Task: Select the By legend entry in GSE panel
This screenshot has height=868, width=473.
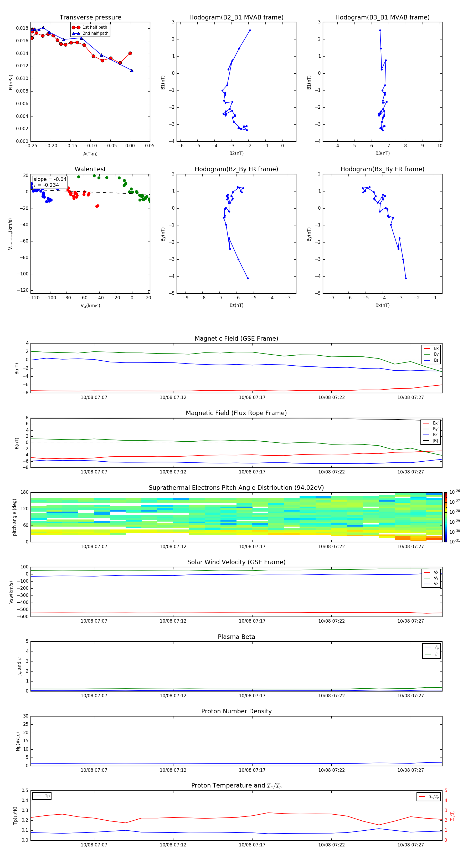Action: pyautogui.click(x=431, y=354)
